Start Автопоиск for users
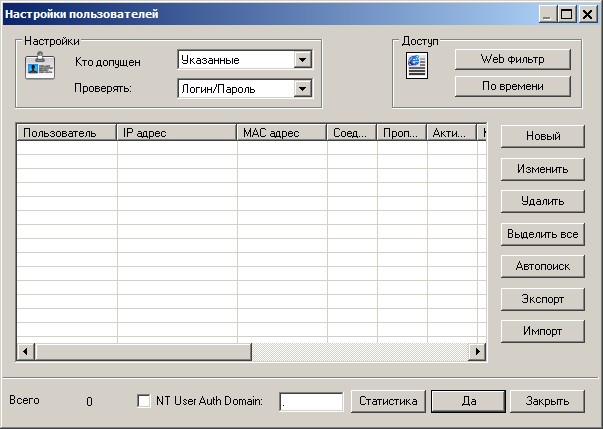This screenshot has width=603, height=429. click(541, 266)
